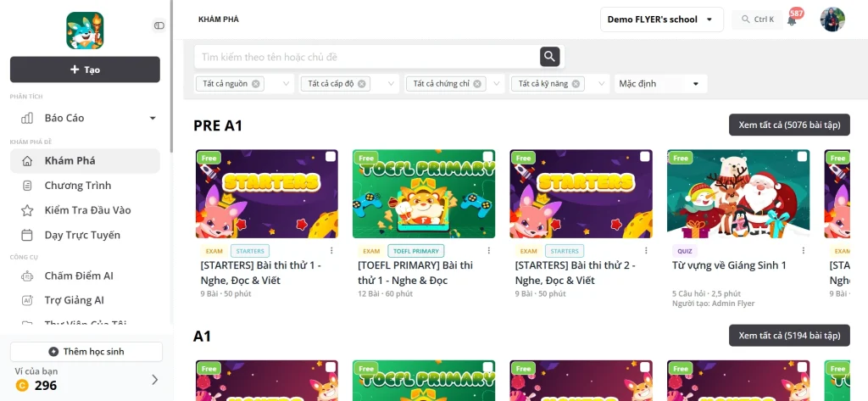Open Trợ Giảng AI in the sidebar
The height and width of the screenshot is (401, 868).
(85, 300)
